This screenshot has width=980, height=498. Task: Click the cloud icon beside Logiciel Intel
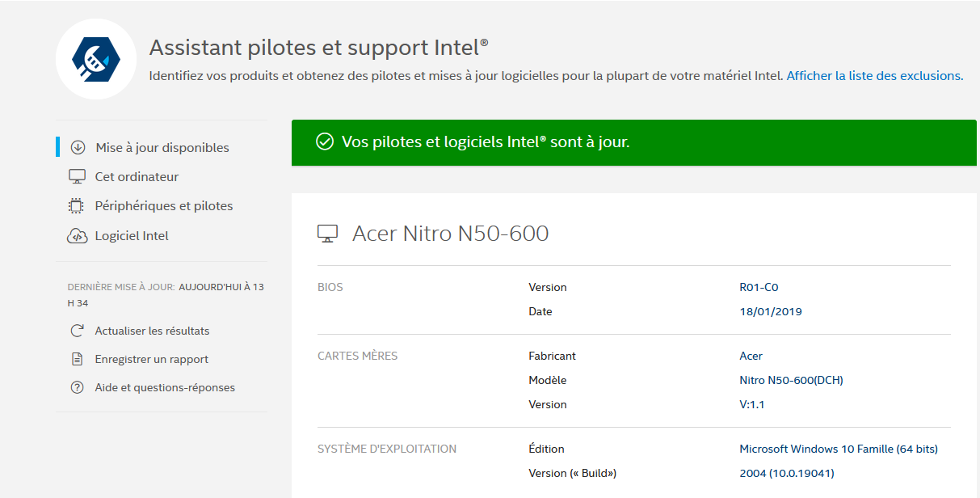(77, 236)
